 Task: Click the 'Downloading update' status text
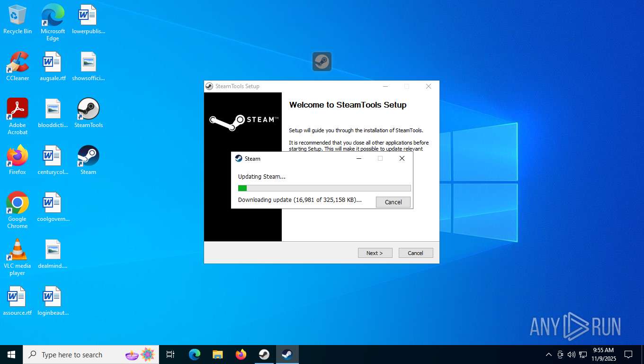click(x=300, y=200)
